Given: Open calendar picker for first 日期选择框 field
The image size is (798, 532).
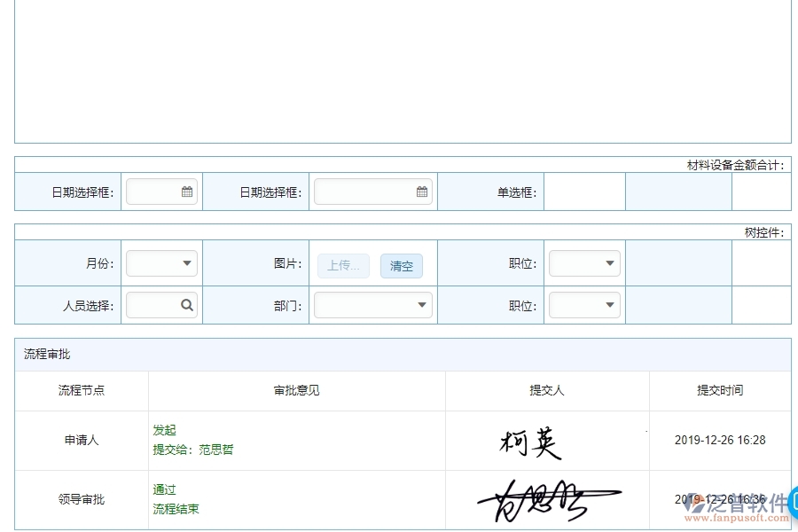Looking at the screenshot, I should point(186,191).
